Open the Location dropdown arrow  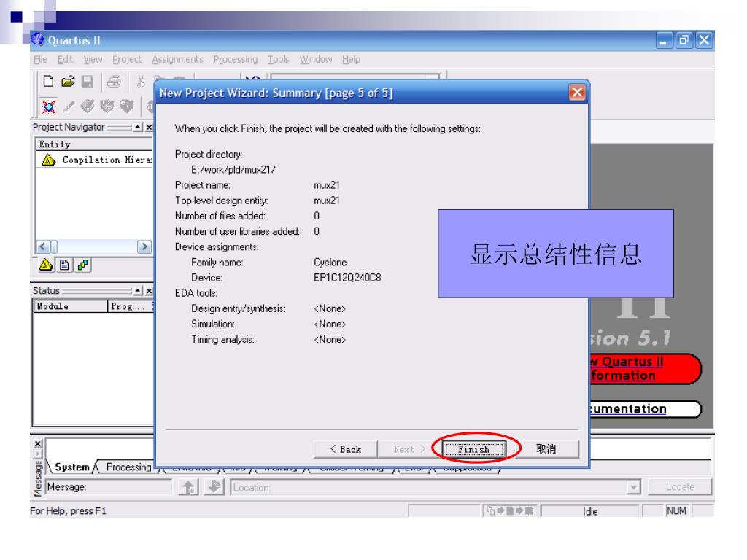point(633,488)
